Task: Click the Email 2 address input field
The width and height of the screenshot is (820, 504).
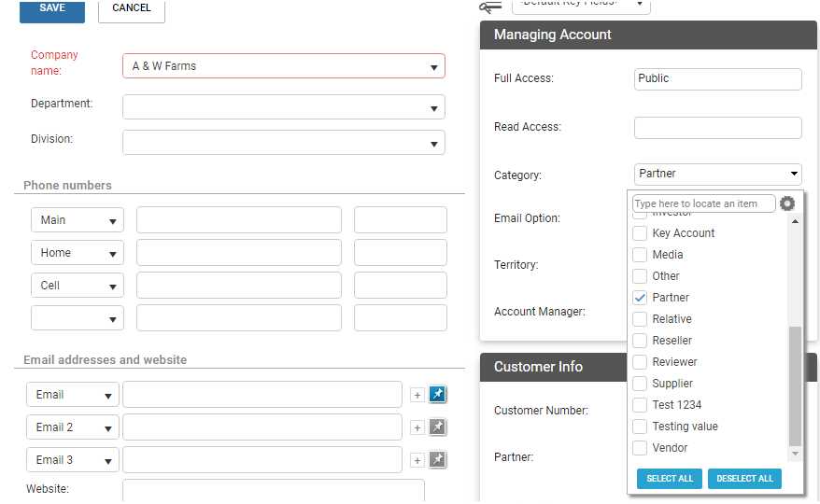Action: [x=262, y=427]
